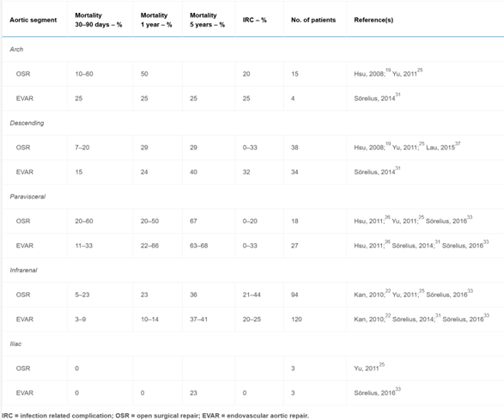The width and height of the screenshot is (504, 420).
Task: Click the Reference(s) column header
Action: (373, 20)
